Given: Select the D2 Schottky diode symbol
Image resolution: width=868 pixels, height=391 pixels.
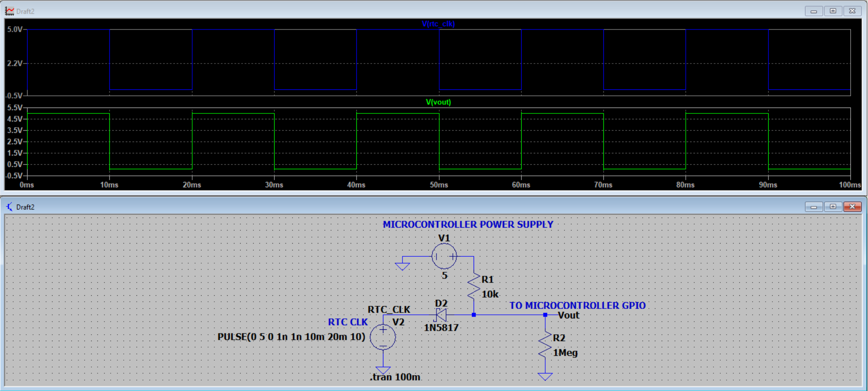Looking at the screenshot, I should [441, 315].
